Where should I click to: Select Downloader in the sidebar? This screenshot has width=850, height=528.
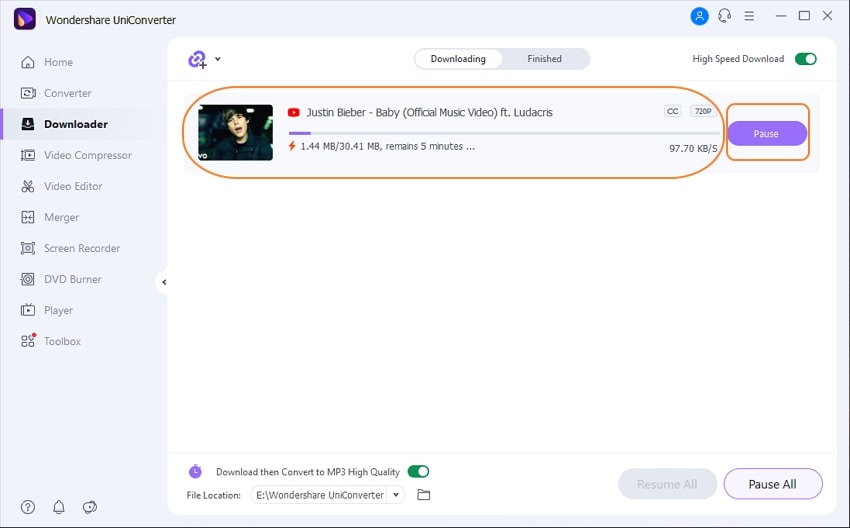coord(76,124)
